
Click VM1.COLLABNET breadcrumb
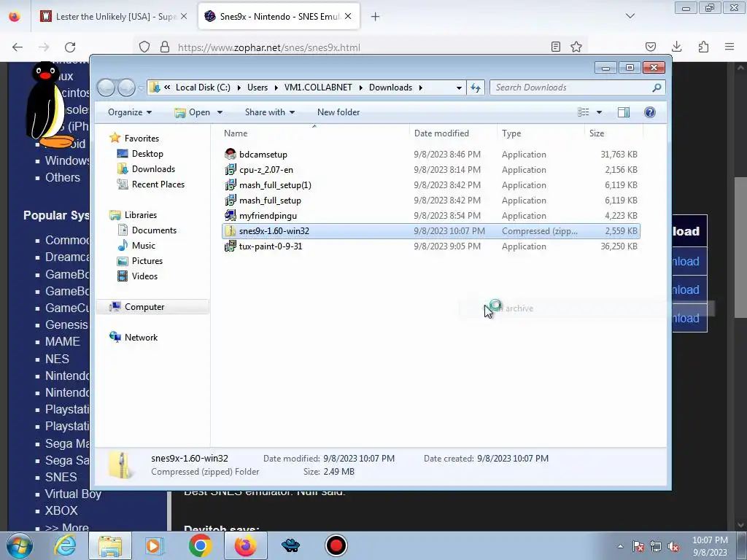point(318,87)
